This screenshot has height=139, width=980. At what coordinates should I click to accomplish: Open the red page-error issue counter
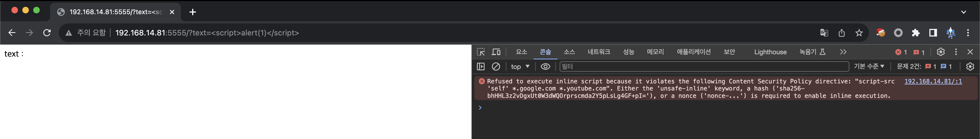pos(930,67)
